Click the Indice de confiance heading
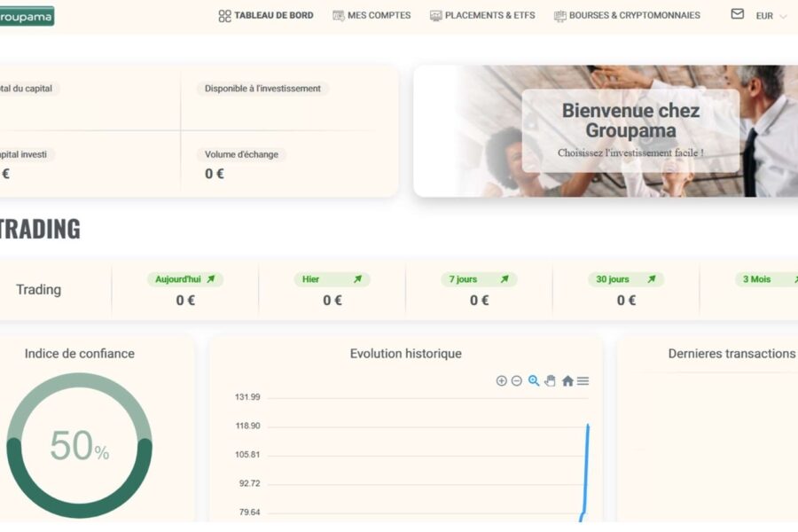Viewport: 798px width, 532px height. (x=80, y=354)
